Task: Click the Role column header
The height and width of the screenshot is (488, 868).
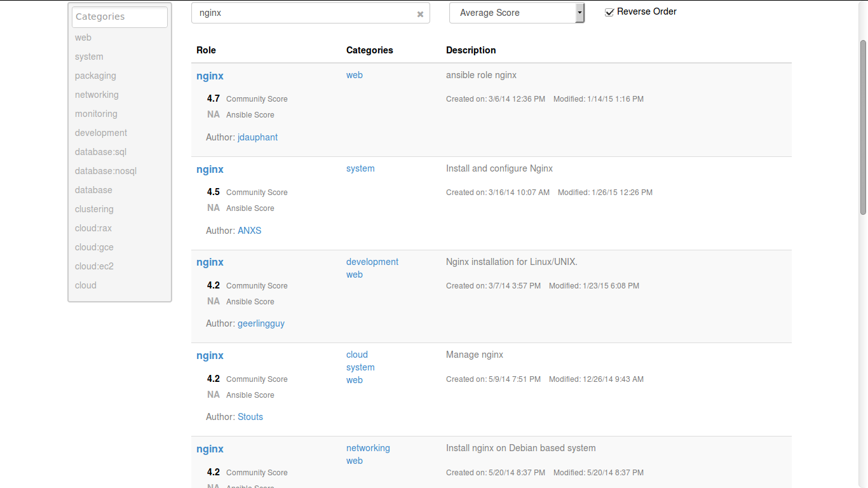Action: coord(206,50)
